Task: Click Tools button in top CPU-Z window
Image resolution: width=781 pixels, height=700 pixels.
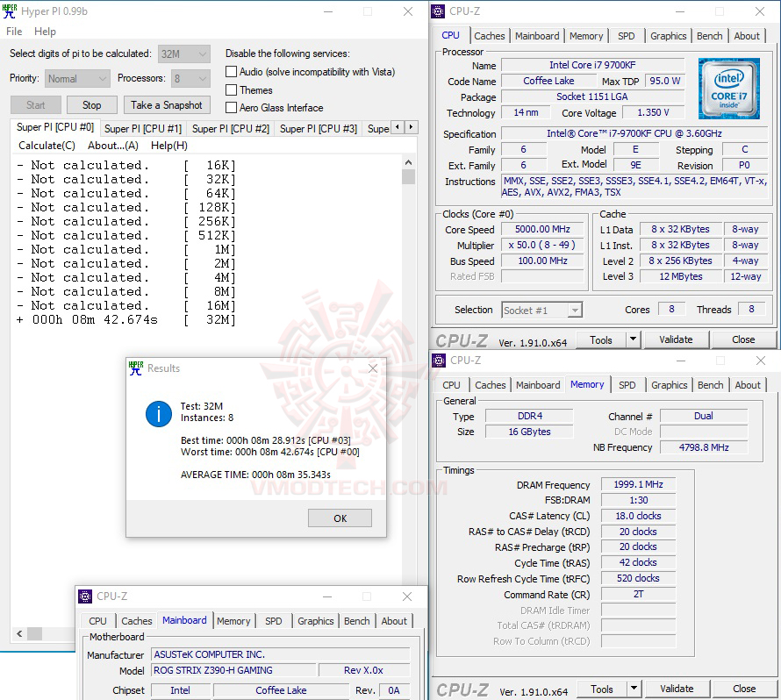Action: pos(601,340)
